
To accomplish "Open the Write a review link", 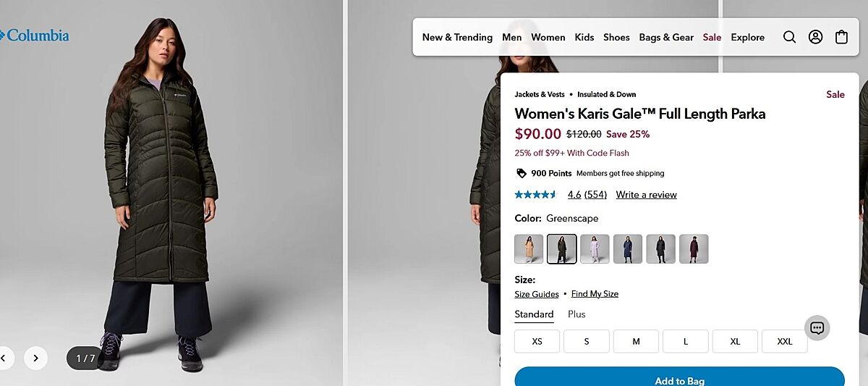I will [x=646, y=195].
